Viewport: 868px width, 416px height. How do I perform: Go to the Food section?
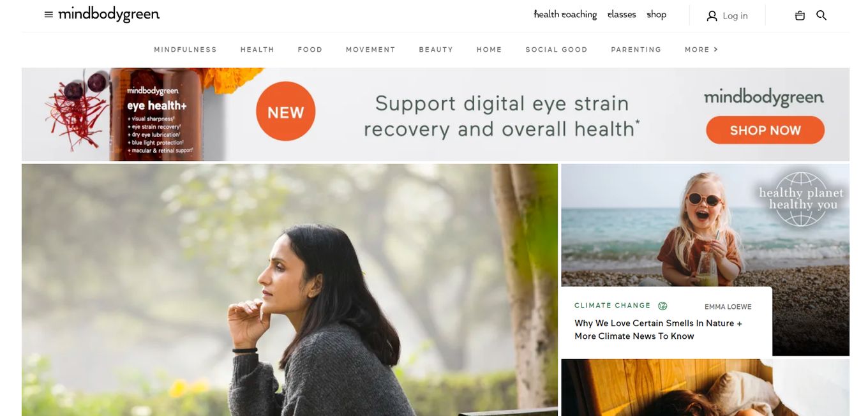pos(310,49)
